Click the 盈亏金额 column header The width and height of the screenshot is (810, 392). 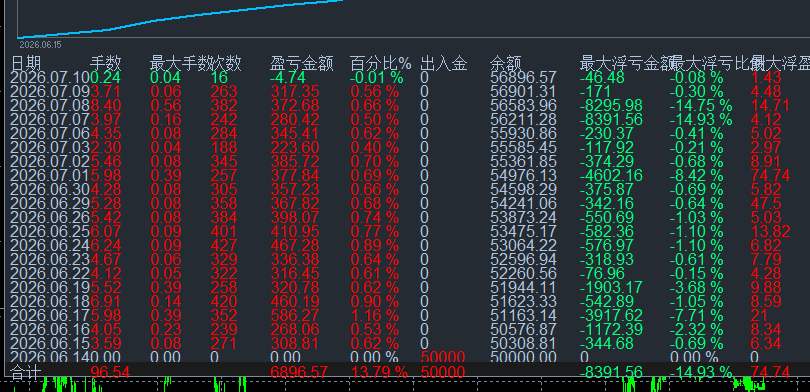tap(301, 64)
